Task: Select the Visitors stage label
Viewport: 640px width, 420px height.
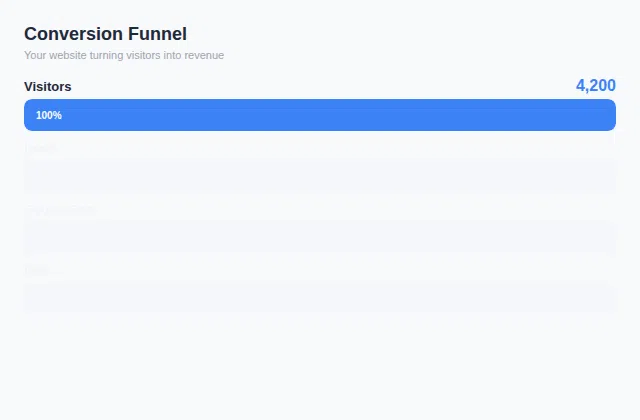Action: point(48,87)
